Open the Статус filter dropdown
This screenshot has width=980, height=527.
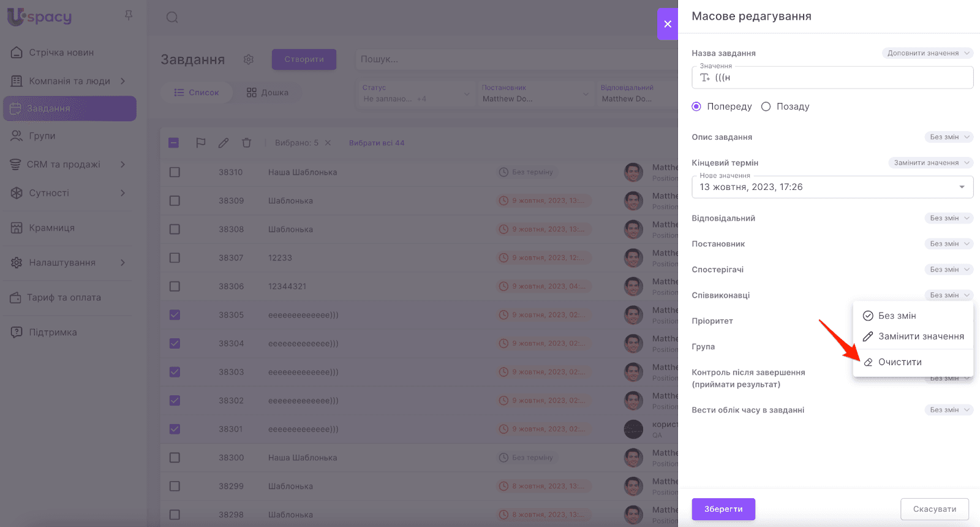point(417,93)
